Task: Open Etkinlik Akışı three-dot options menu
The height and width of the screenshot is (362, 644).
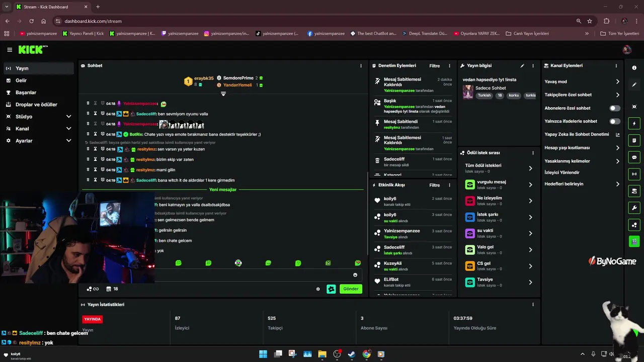Action: (449, 185)
